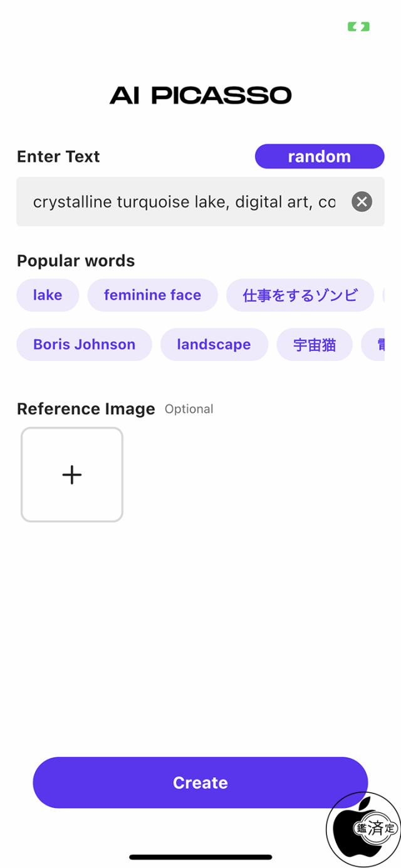
Task: Choose the '仕事をするゾンビ' suggestion chip
Action: tap(299, 295)
